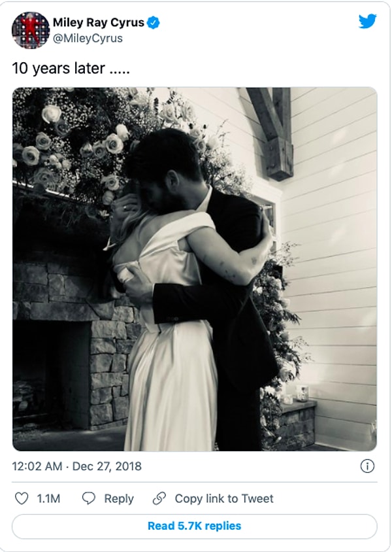Open the Twitter info circle icon

(x=367, y=466)
